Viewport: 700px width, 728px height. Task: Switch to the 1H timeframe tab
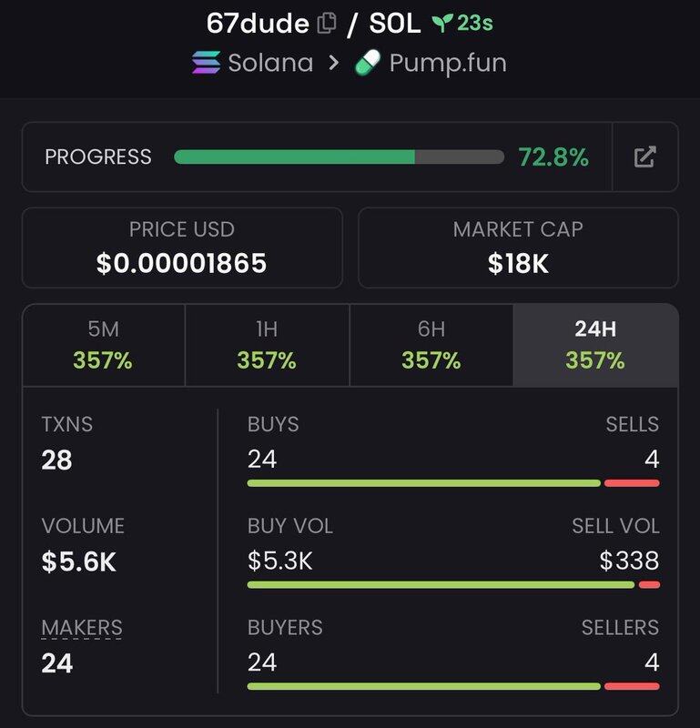267,345
